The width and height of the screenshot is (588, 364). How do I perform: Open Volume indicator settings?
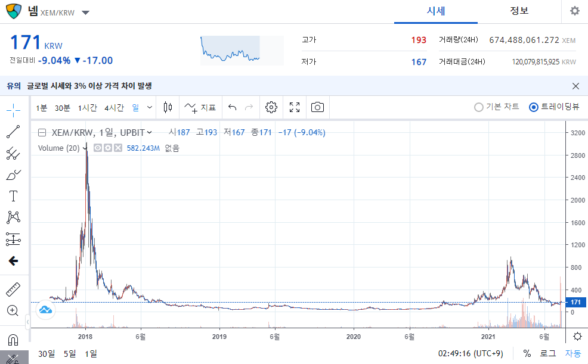tap(108, 148)
